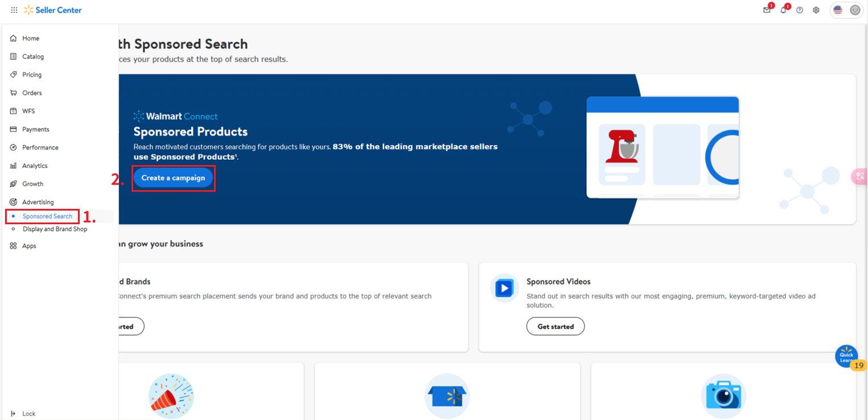Click the Advertising target icon
The height and width of the screenshot is (420, 868).
pyautogui.click(x=14, y=202)
